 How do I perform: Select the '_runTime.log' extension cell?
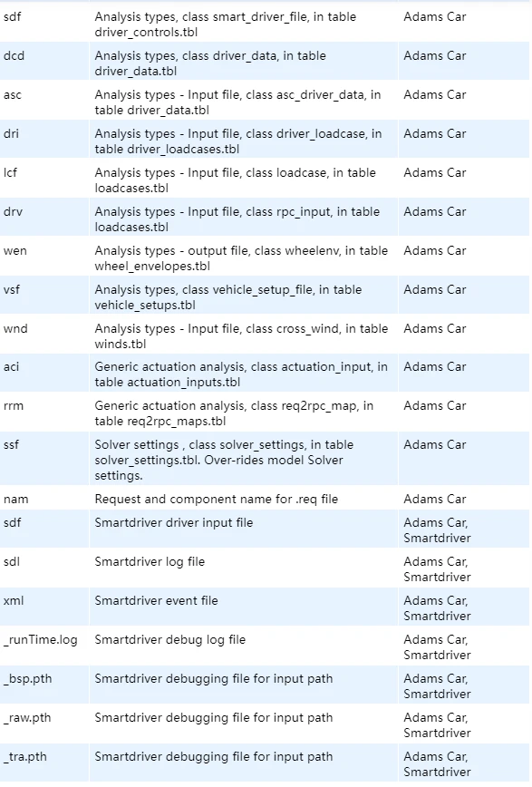(x=41, y=640)
